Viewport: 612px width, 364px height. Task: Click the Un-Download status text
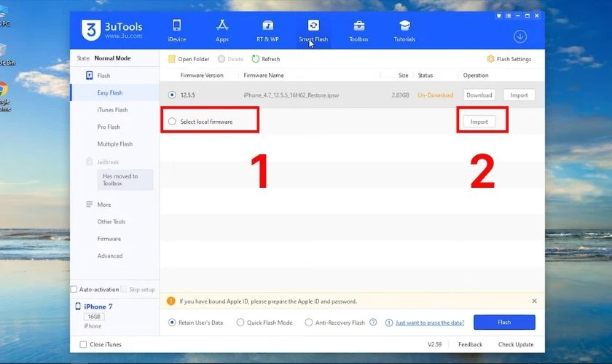click(x=435, y=95)
